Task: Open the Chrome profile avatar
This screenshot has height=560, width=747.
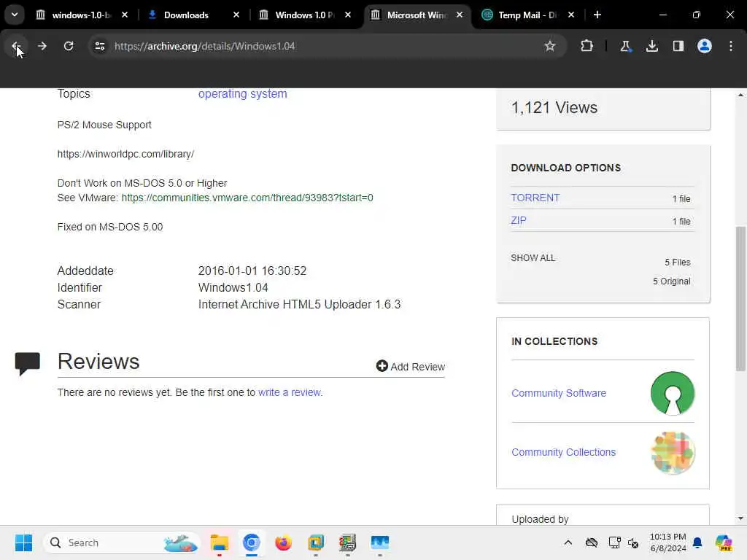Action: [705, 46]
